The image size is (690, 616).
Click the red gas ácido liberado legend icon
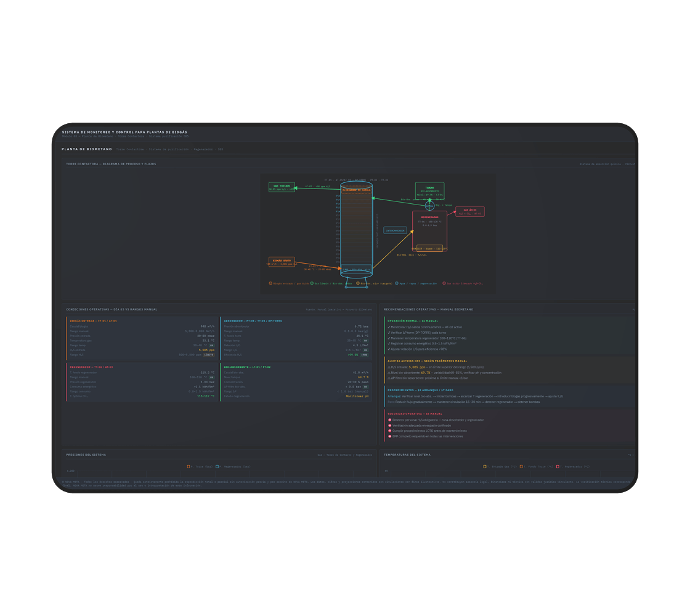[444, 283]
